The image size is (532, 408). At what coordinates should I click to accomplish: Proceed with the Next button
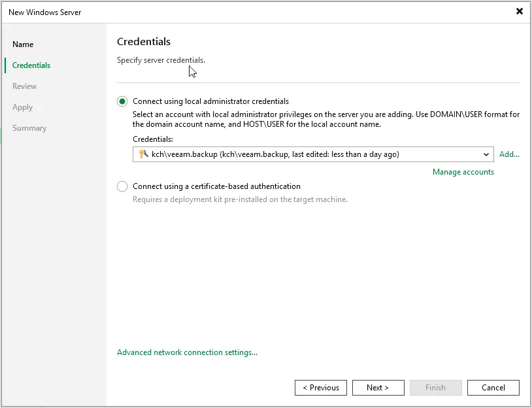pyautogui.click(x=378, y=388)
